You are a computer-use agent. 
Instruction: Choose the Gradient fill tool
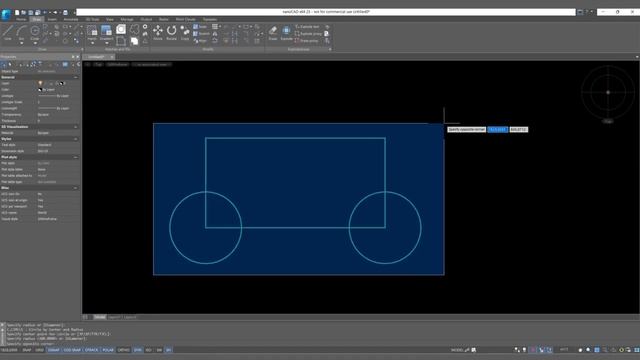(106, 31)
